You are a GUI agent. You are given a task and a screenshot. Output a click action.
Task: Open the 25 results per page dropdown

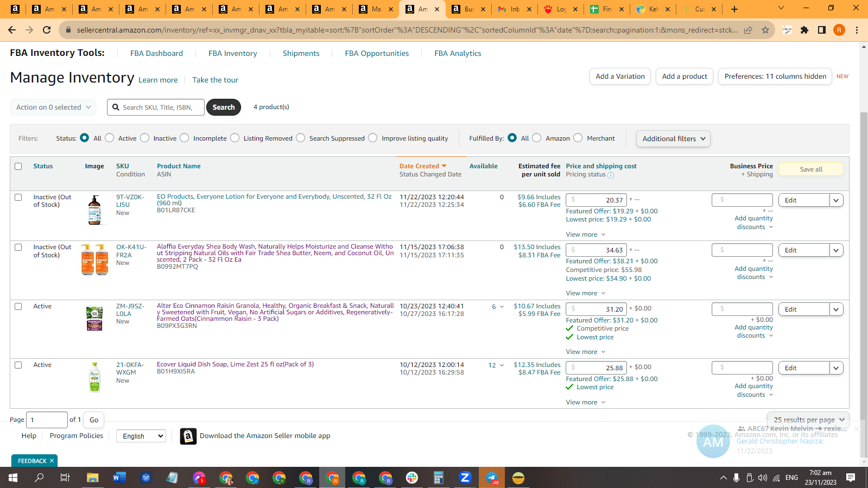tap(808, 420)
